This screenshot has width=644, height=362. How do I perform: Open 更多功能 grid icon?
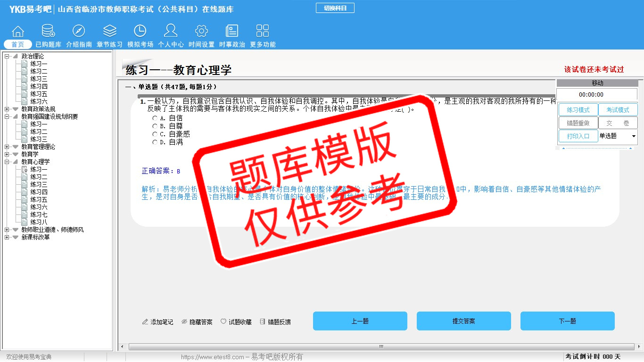point(263,32)
